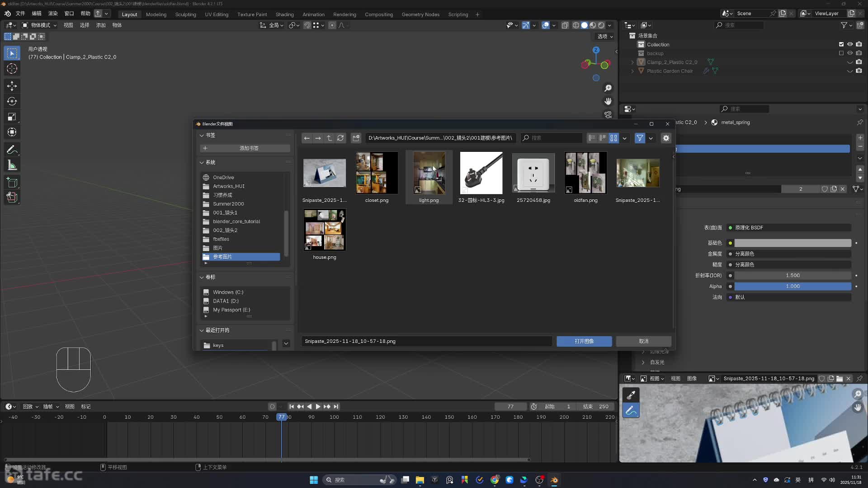Toggle Collection exclude checkbox in outliner

(841, 44)
